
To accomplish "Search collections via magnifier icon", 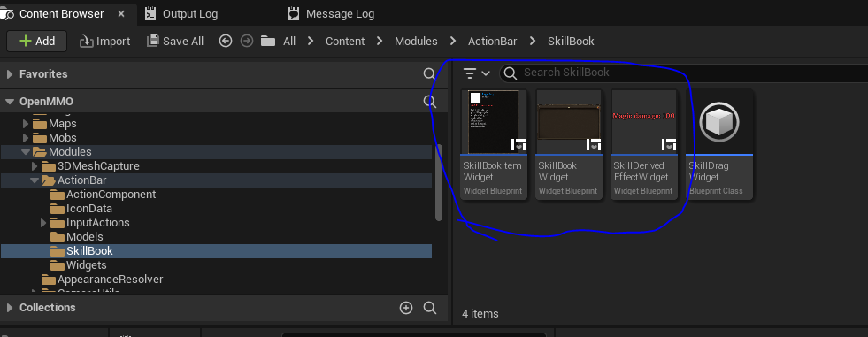I will [429, 308].
